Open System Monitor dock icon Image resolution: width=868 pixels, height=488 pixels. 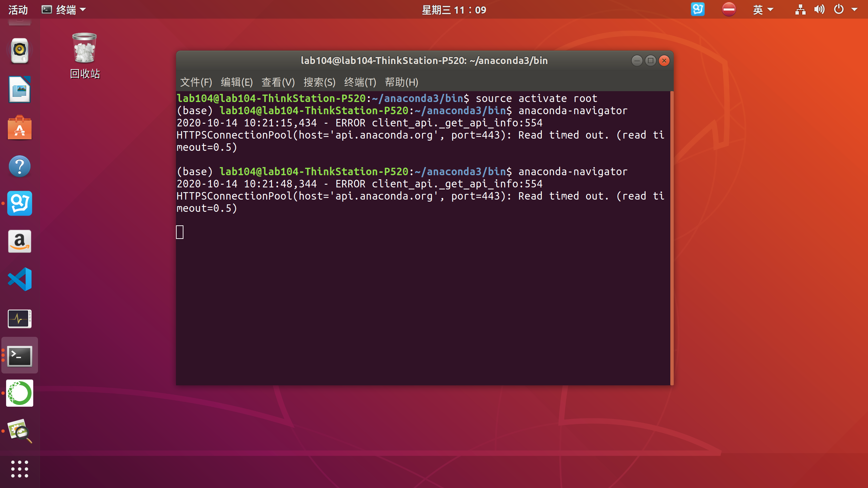tap(20, 319)
